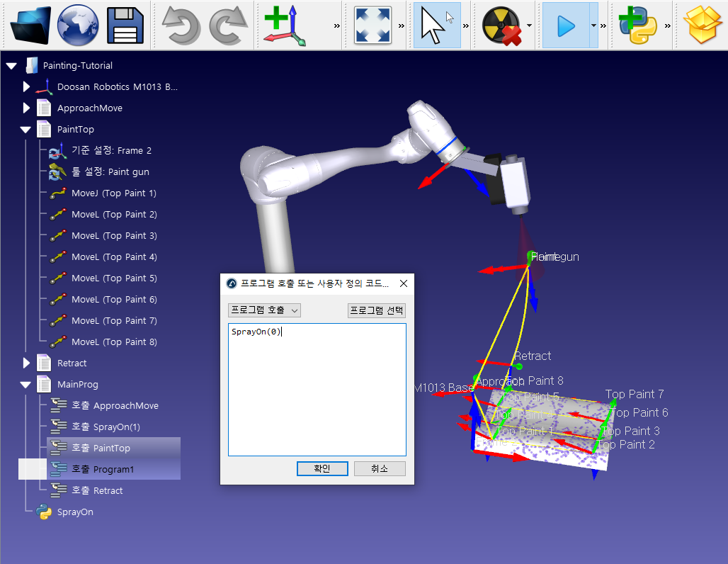Toggle collision checking radiation icon

pos(501,26)
